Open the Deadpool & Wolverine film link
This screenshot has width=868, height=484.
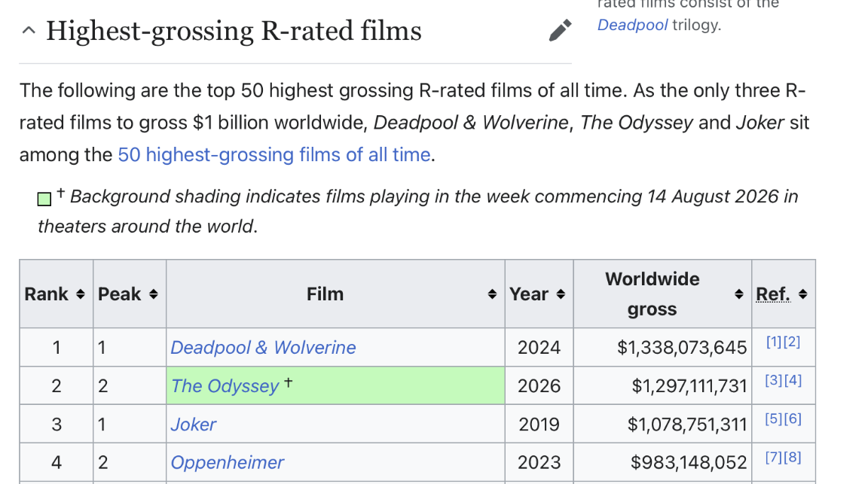tap(264, 347)
